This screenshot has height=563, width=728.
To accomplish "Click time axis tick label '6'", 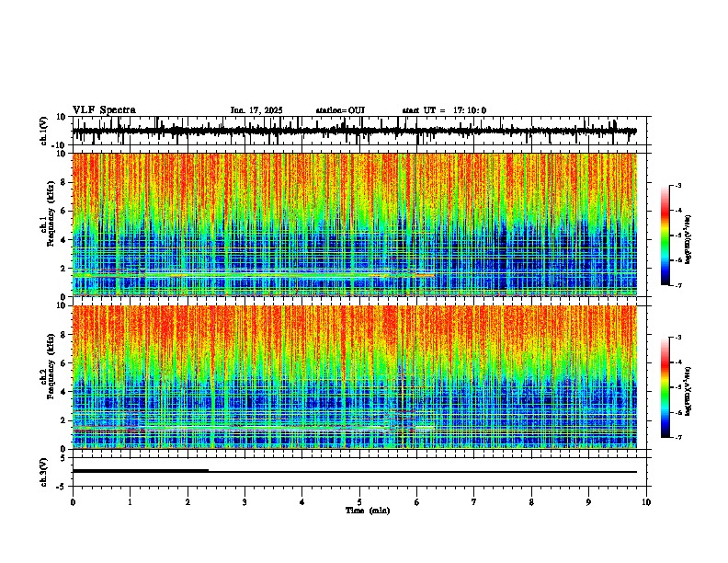I will coord(417,502).
